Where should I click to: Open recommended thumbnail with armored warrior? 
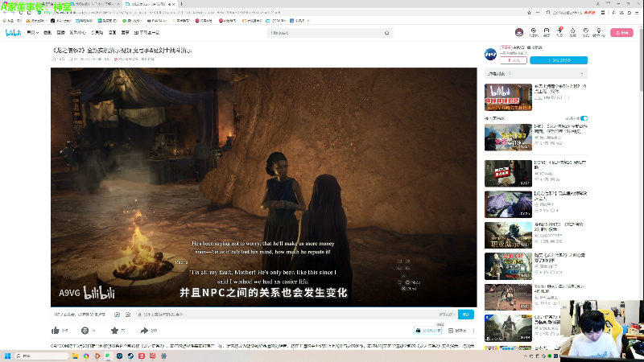click(x=508, y=328)
